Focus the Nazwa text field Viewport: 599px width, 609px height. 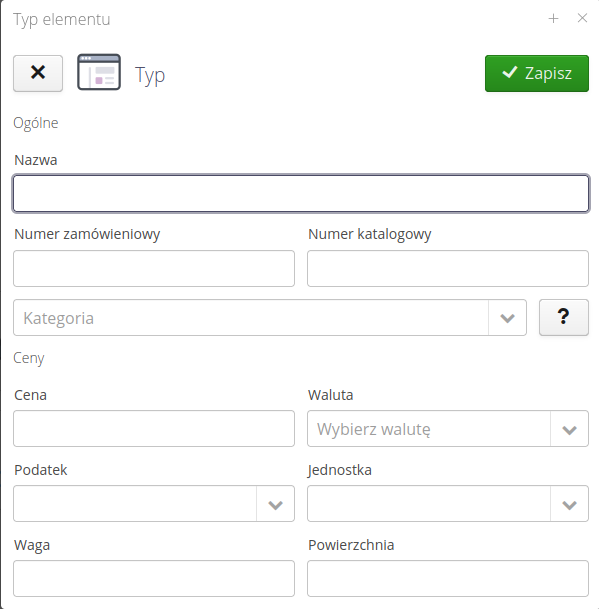tap(301, 193)
